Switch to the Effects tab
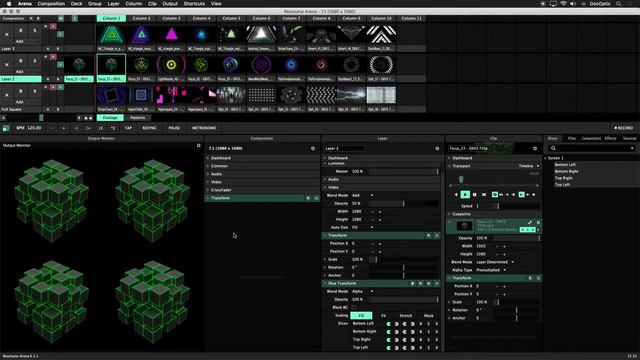 coord(611,138)
